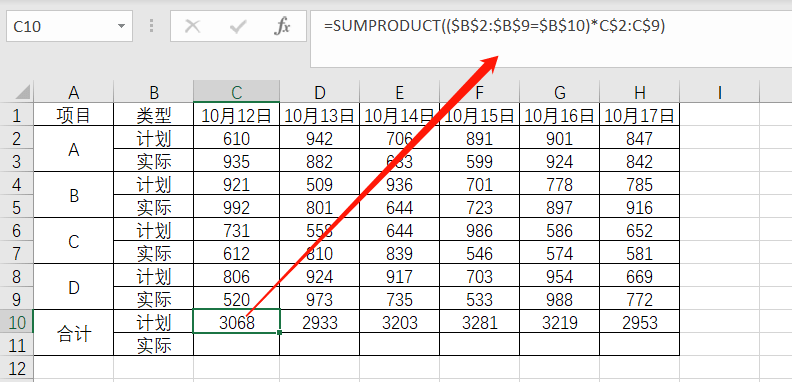Click cell with value 986
Screen dimensions: 792x382
pyautogui.click(x=479, y=230)
